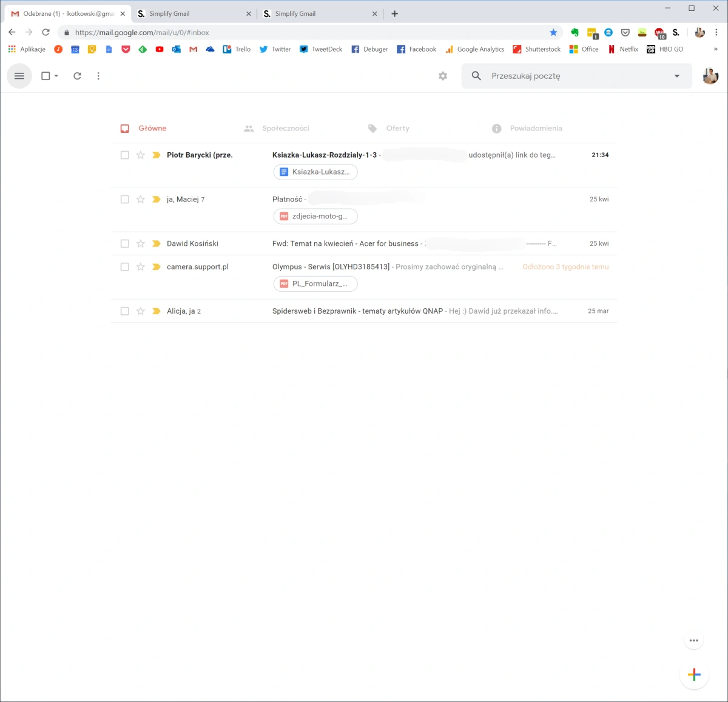The height and width of the screenshot is (702, 728).
Task: Toggle the select-all checkbox in toolbar
Action: click(45, 76)
